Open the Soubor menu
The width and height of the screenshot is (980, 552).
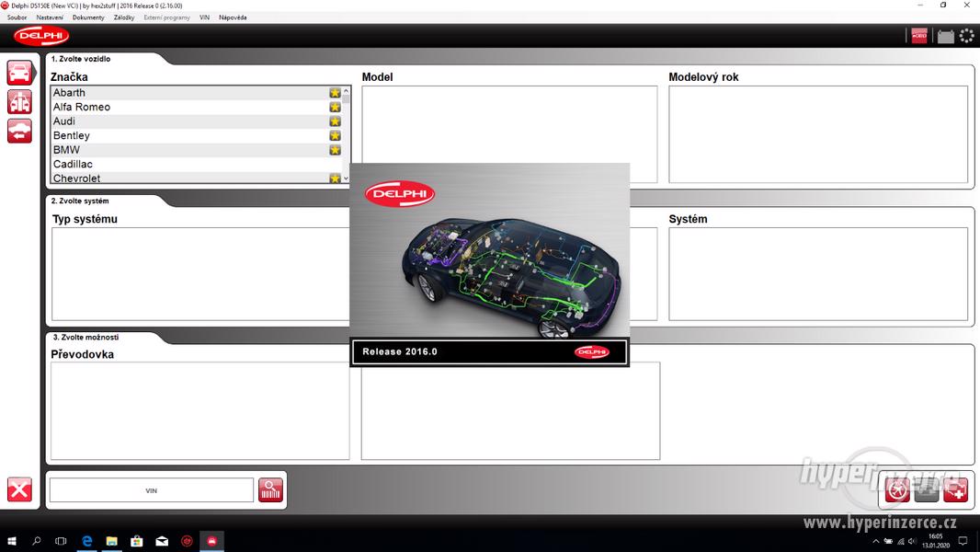pos(17,17)
